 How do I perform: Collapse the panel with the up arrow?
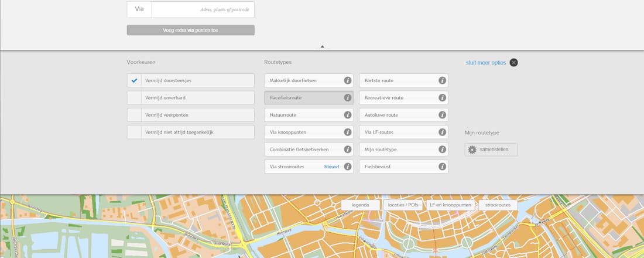point(322,46)
